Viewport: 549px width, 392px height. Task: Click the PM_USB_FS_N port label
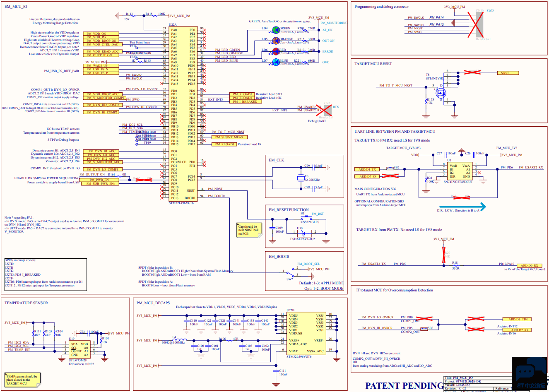pos(101,70)
